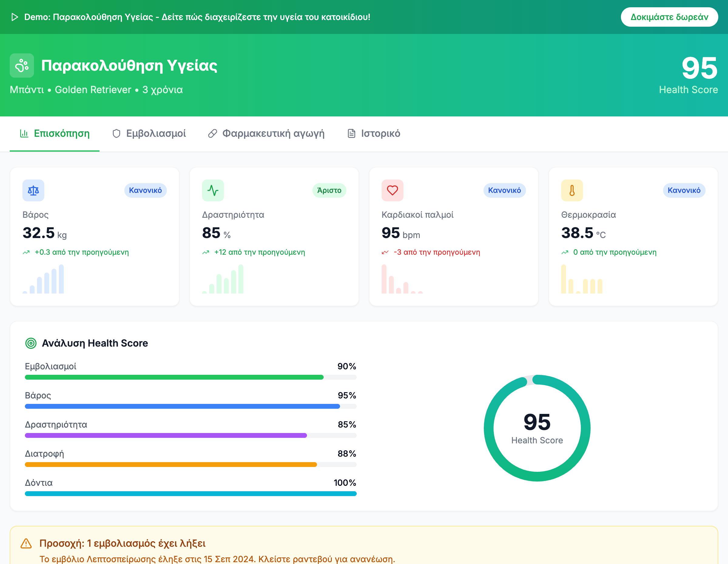Click the bar chart icon on Επισκόπηση tab
The height and width of the screenshot is (564, 728).
click(x=24, y=134)
